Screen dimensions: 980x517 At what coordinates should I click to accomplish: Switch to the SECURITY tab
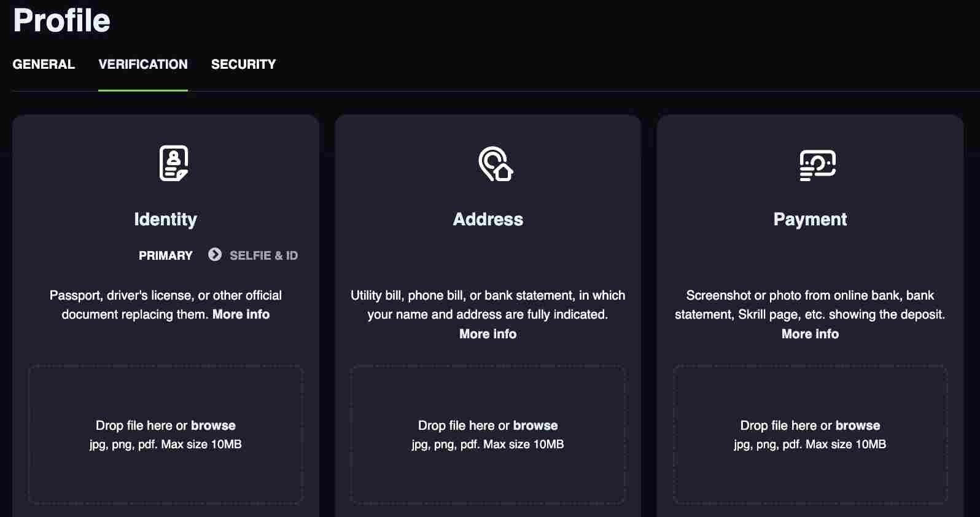[x=244, y=64]
